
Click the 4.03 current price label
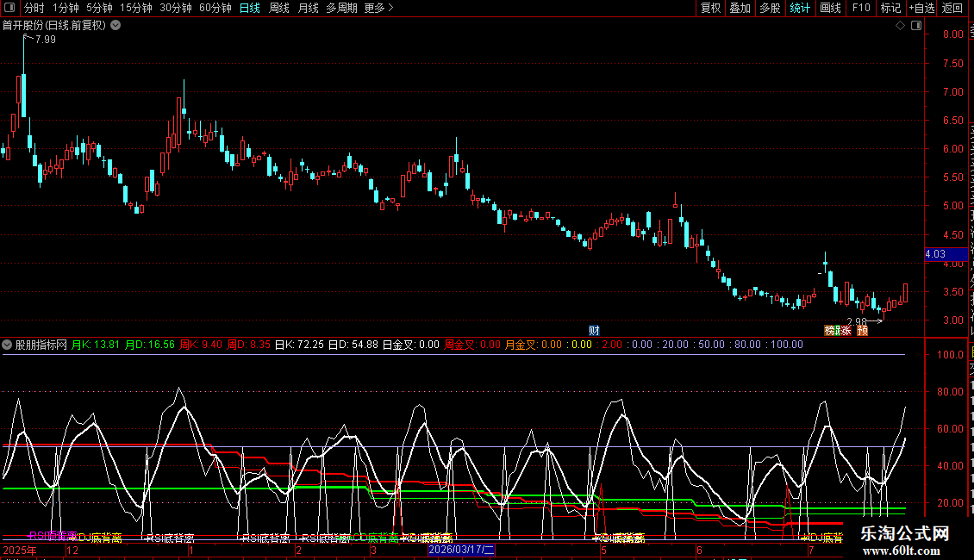pos(946,254)
